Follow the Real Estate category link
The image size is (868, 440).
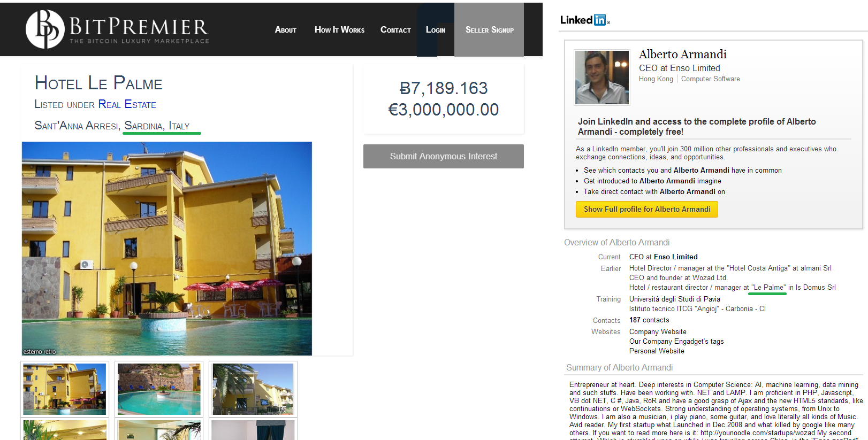[127, 104]
